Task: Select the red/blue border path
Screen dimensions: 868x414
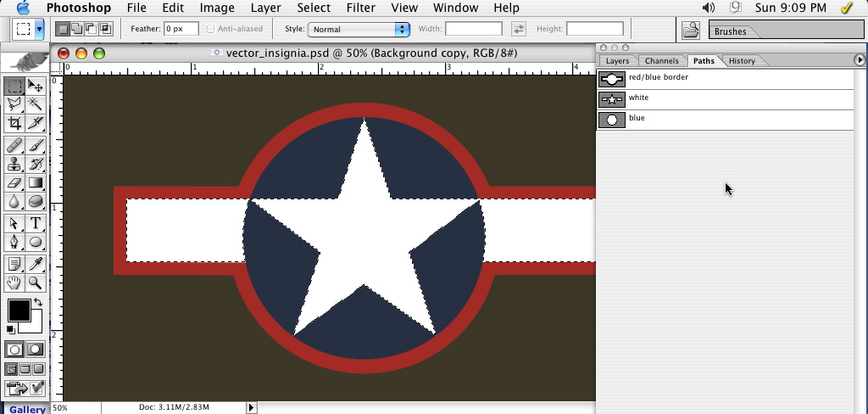Action: [726, 79]
